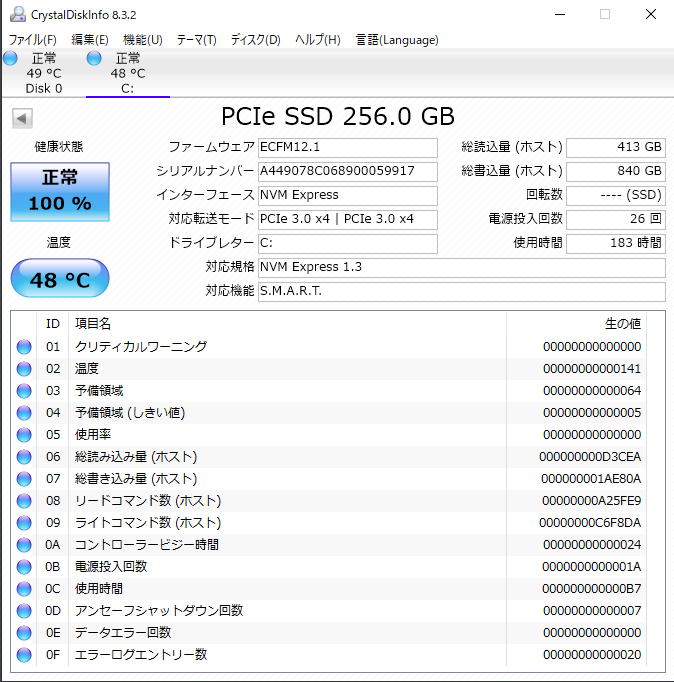Open the ディスク(D) menu

click(255, 40)
